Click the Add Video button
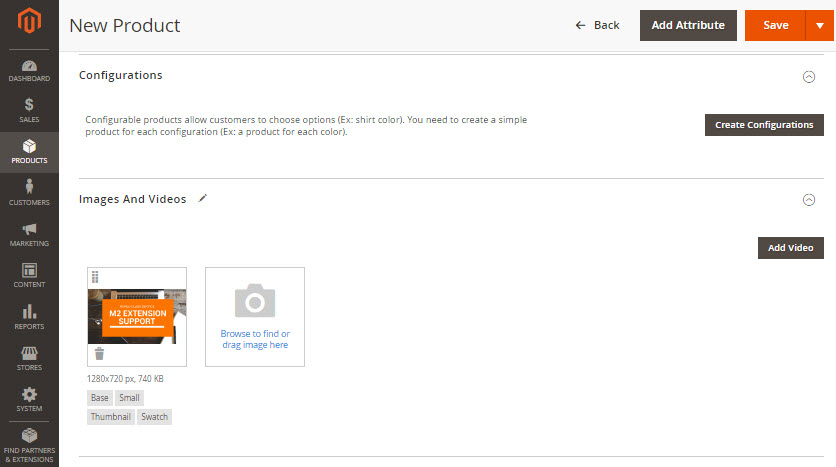The height and width of the screenshot is (467, 836). tap(790, 248)
